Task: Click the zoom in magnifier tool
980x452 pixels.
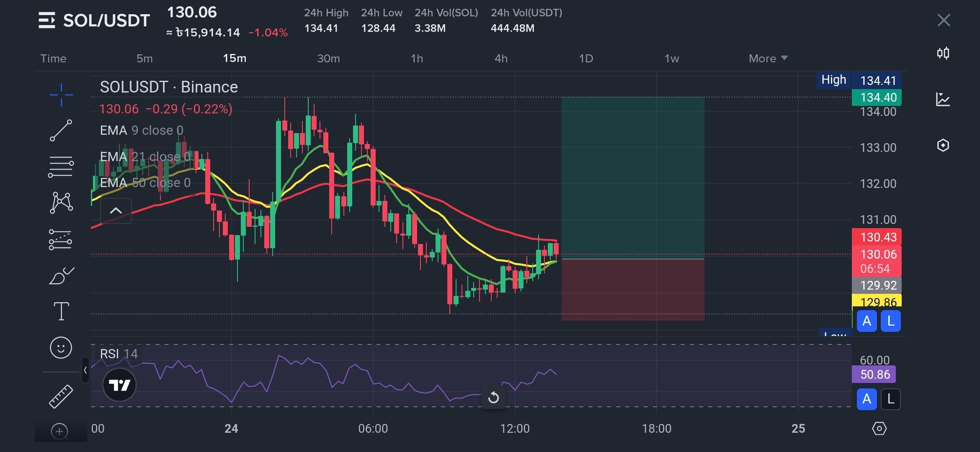Action: point(59,431)
